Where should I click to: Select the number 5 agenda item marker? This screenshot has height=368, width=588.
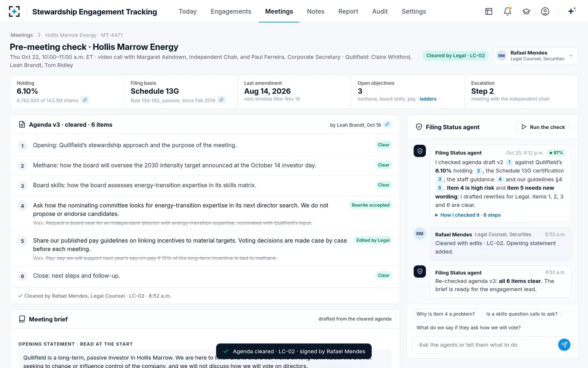tap(22, 241)
